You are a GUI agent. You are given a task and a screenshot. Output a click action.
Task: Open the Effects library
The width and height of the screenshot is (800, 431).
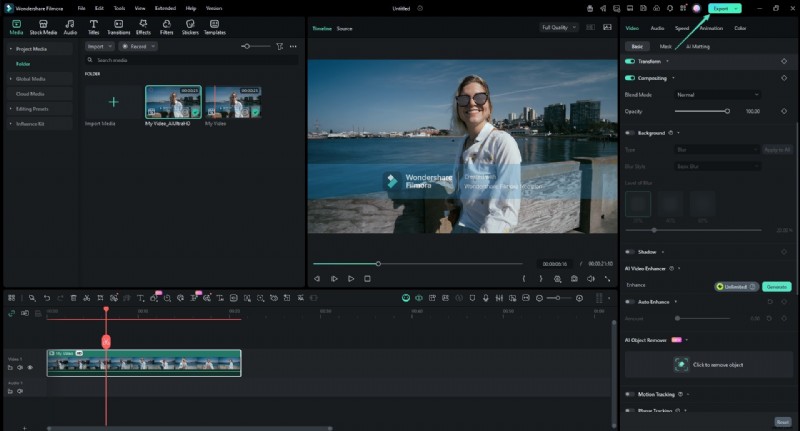tap(143, 26)
